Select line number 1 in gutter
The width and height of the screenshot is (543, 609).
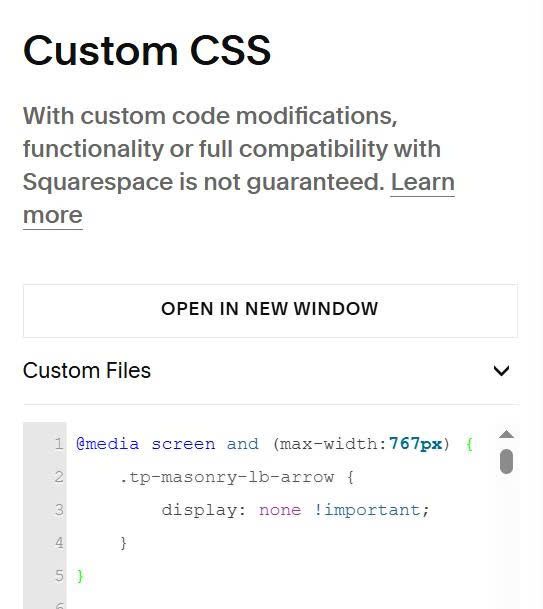pos(59,444)
